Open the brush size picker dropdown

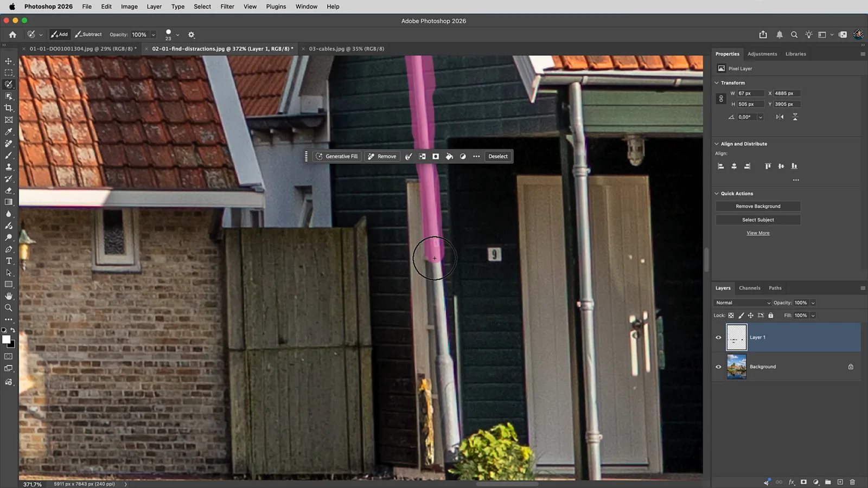point(177,35)
